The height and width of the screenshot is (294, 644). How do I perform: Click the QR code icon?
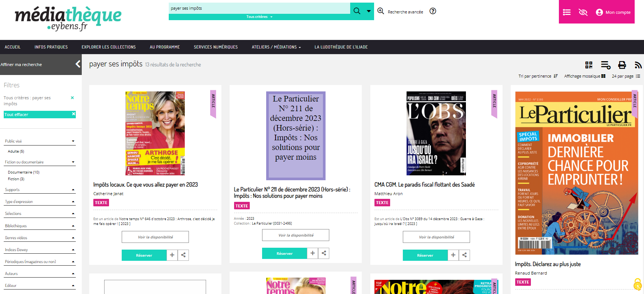pos(589,65)
